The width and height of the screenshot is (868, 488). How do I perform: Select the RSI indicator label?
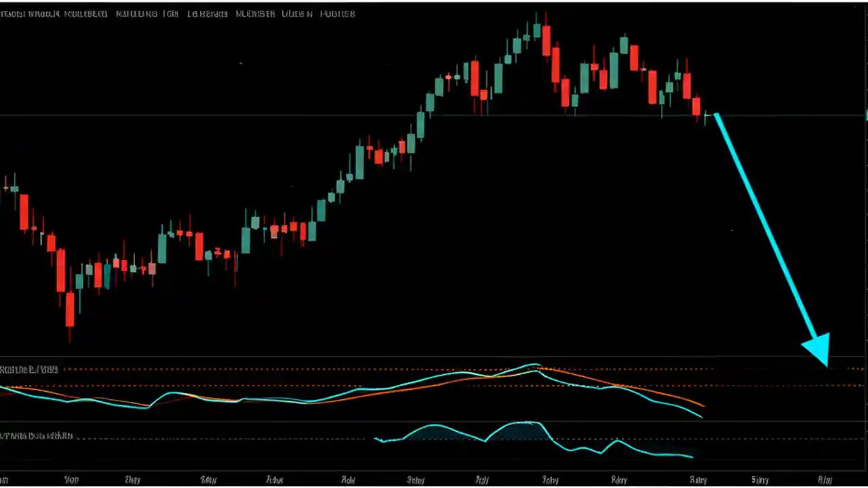[27, 369]
